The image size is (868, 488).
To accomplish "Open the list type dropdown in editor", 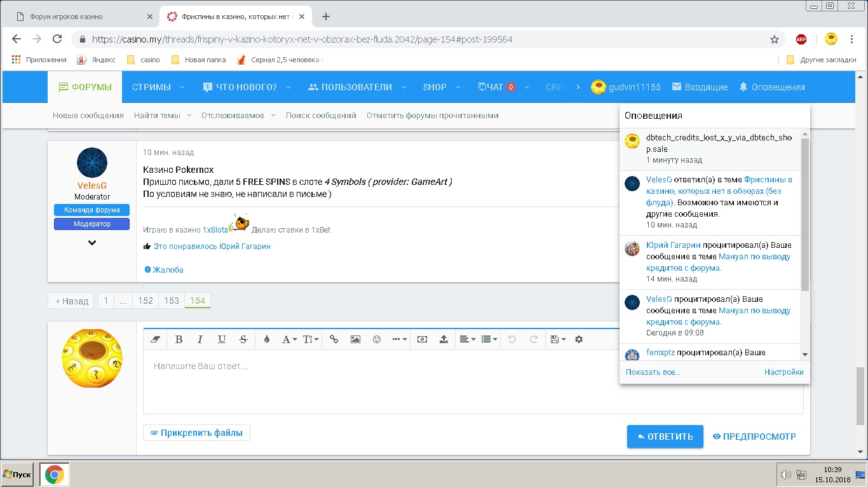I will click(x=489, y=339).
